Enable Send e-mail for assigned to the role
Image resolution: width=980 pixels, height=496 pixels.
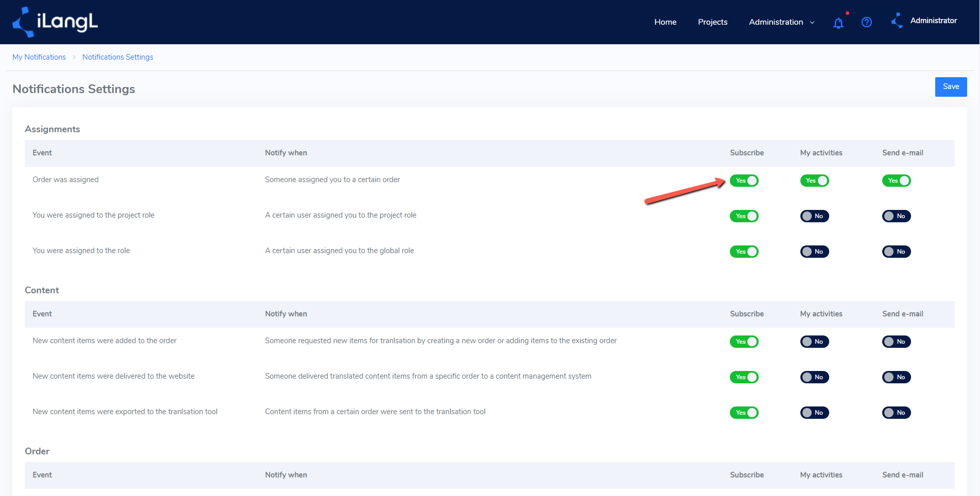(896, 252)
